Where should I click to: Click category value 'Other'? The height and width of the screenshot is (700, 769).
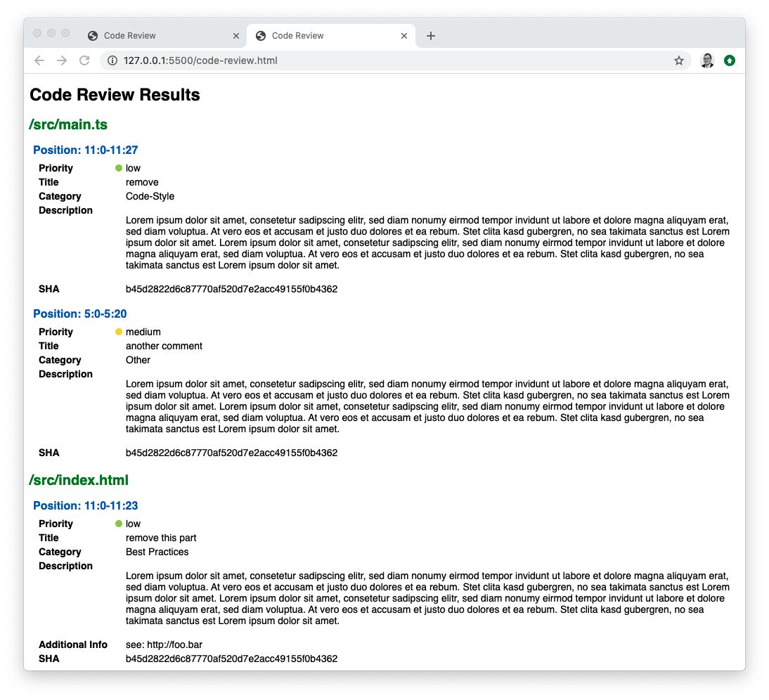pos(138,361)
